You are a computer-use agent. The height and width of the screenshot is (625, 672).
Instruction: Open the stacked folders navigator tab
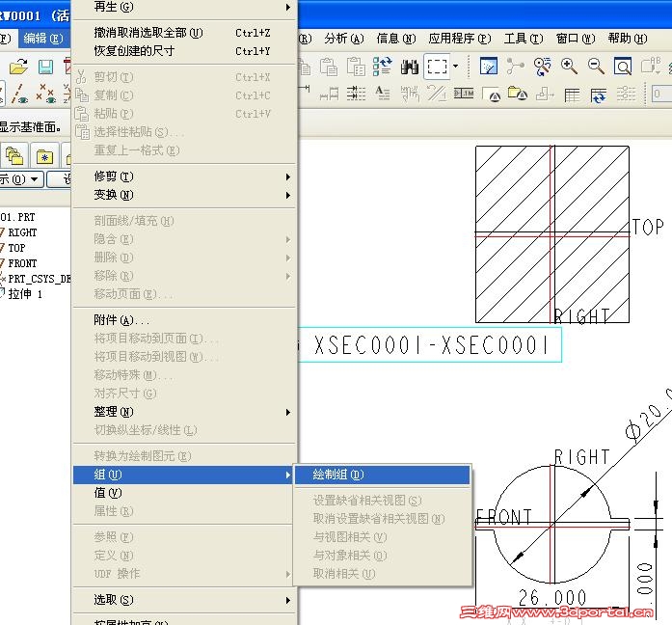click(14, 156)
